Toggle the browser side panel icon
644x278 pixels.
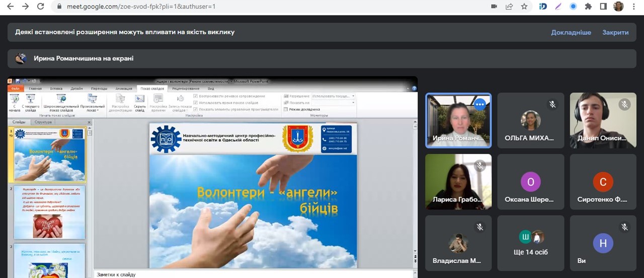click(x=603, y=7)
